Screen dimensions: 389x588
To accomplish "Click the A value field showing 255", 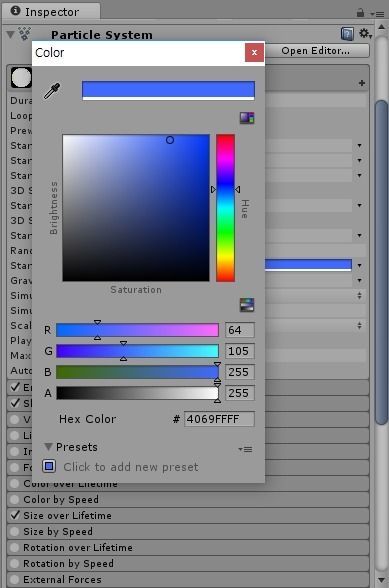I will (240, 393).
